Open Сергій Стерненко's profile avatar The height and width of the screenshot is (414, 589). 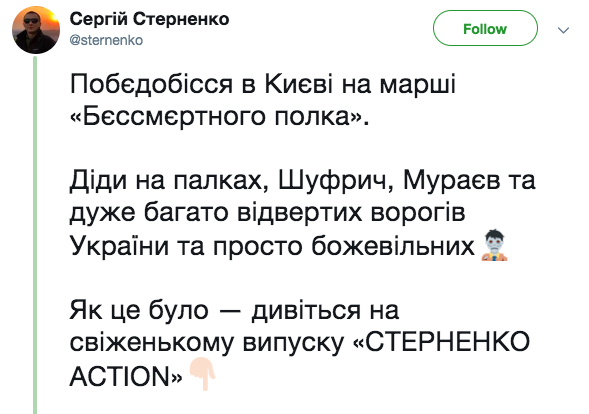point(36,30)
